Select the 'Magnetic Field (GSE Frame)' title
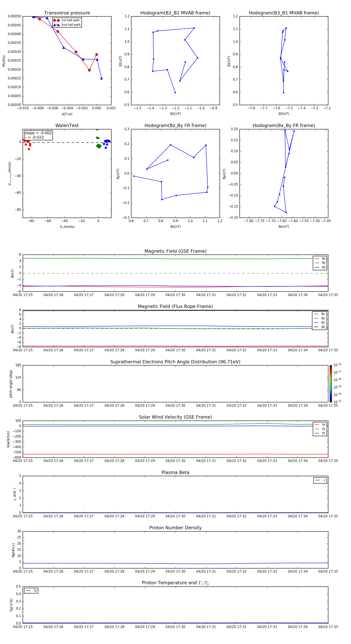This screenshot has width=351, height=644. pyautogui.click(x=175, y=251)
